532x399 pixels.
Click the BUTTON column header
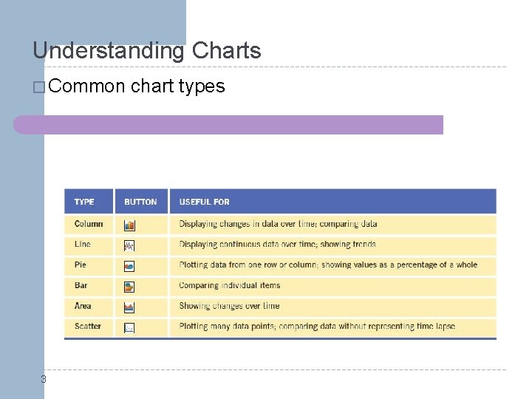(140, 202)
